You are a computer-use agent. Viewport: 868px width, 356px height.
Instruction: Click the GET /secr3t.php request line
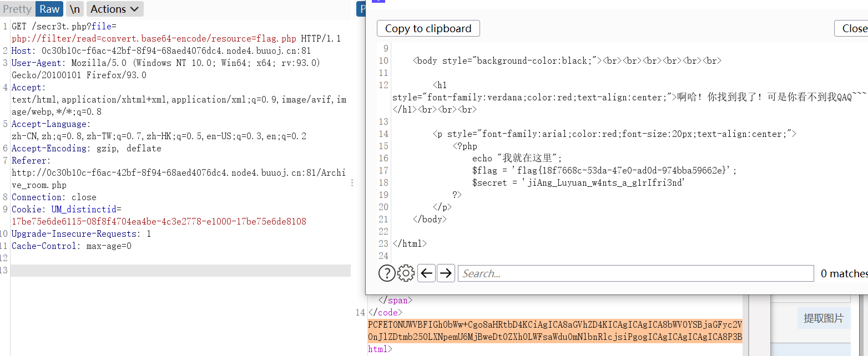tap(64, 26)
